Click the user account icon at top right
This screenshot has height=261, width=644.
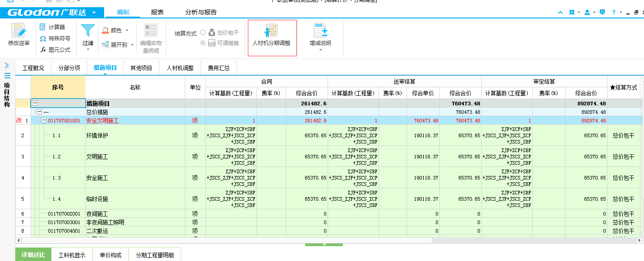point(587,12)
